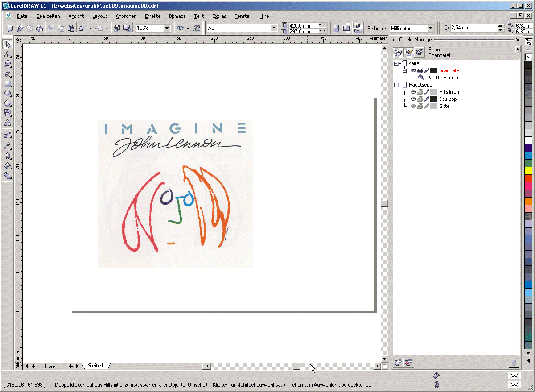
Task: Switch to the Seite1 page tab
Action: click(x=96, y=366)
